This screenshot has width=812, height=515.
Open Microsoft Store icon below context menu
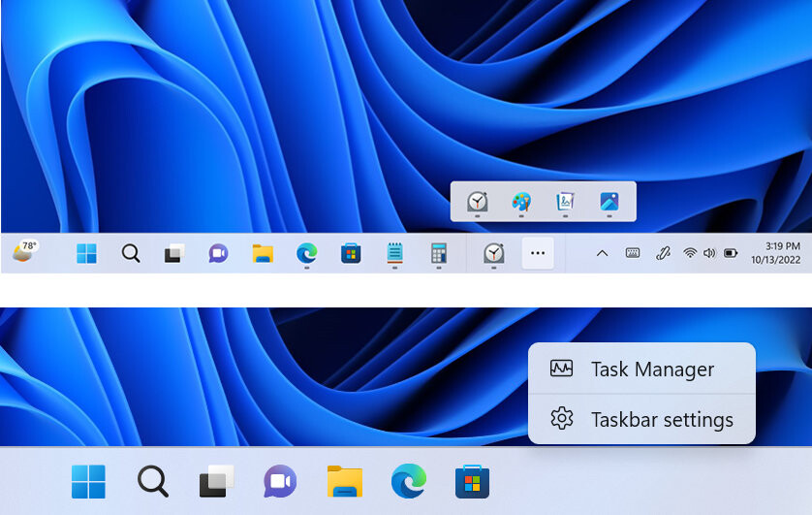tap(472, 481)
